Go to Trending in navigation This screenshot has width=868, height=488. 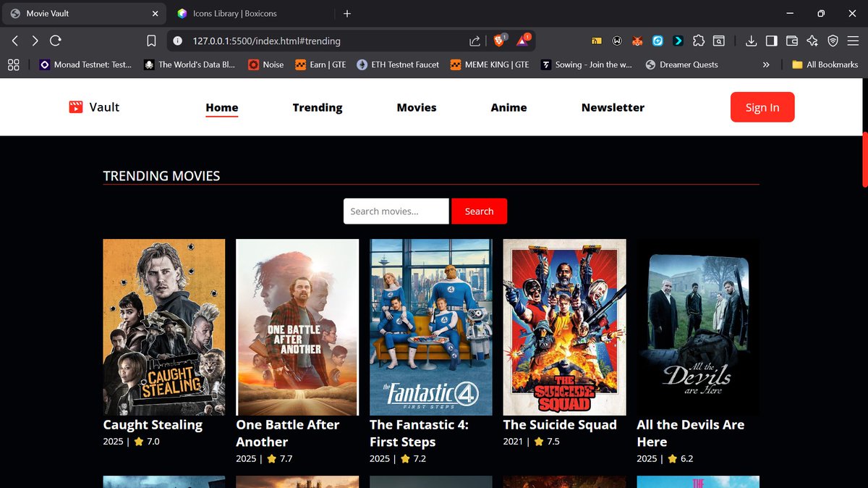(318, 107)
